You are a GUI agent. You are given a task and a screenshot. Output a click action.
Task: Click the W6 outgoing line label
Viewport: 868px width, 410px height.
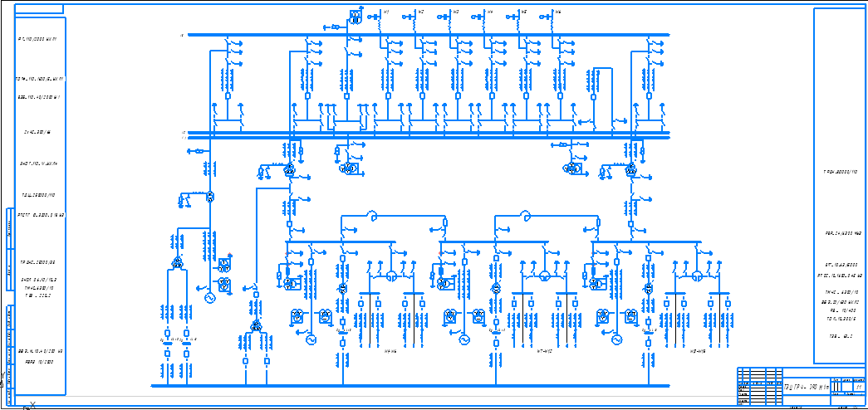pyautogui.click(x=557, y=12)
